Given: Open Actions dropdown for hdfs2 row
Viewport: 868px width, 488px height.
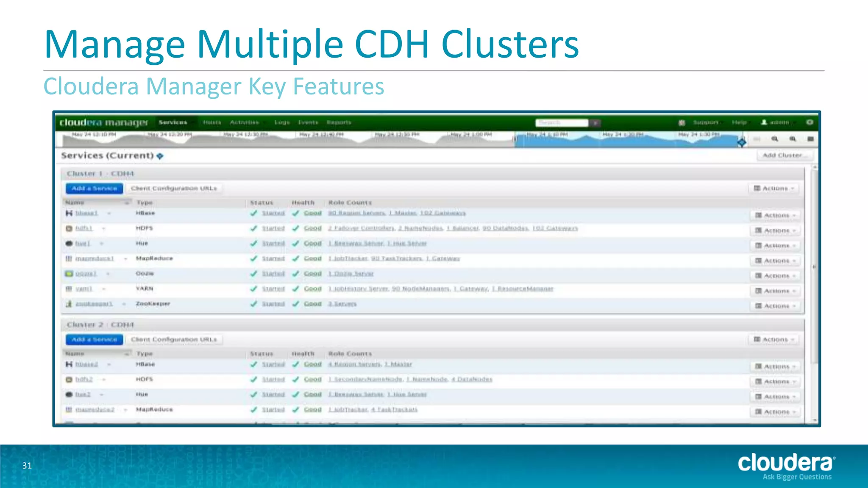Looking at the screenshot, I should (776, 382).
